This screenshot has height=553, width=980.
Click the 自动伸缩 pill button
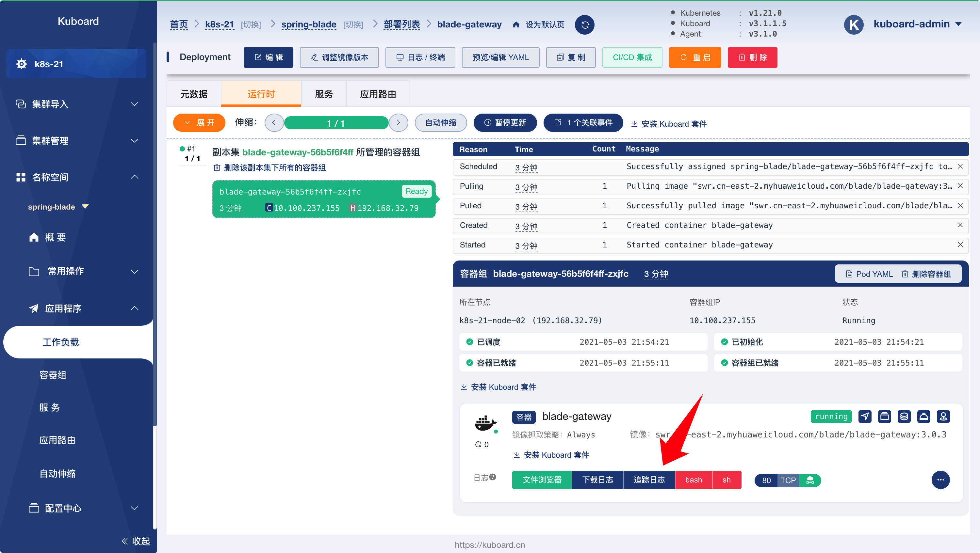point(441,123)
